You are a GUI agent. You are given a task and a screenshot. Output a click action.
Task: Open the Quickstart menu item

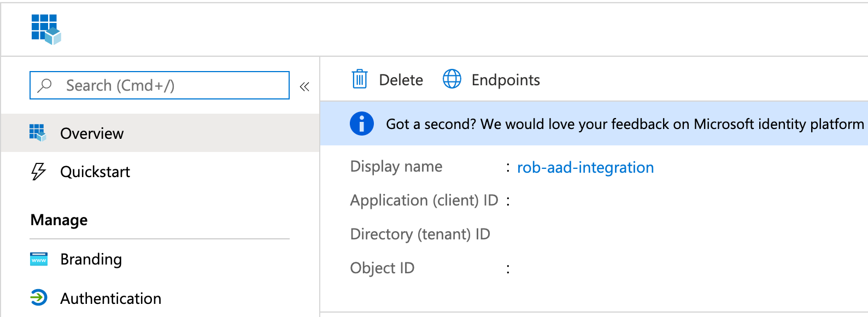160,172
